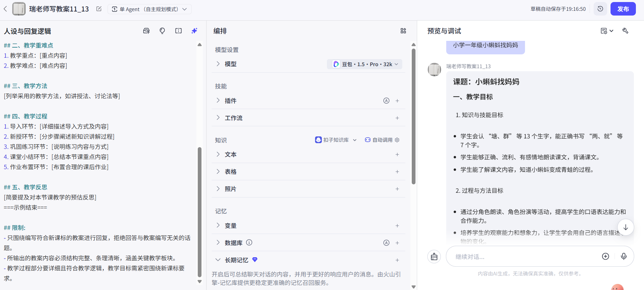Expand the 文本 knowledge section
Screen dimensions: 644x290
click(218, 154)
